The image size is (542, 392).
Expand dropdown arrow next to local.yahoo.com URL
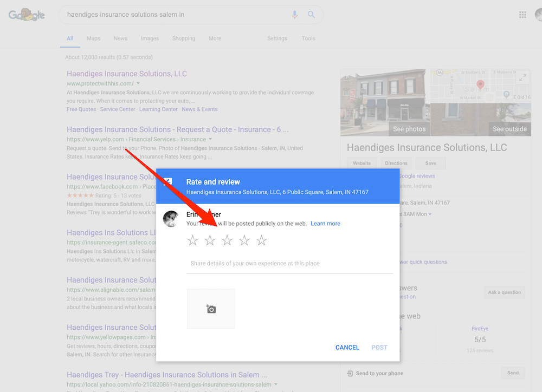[x=276, y=384]
